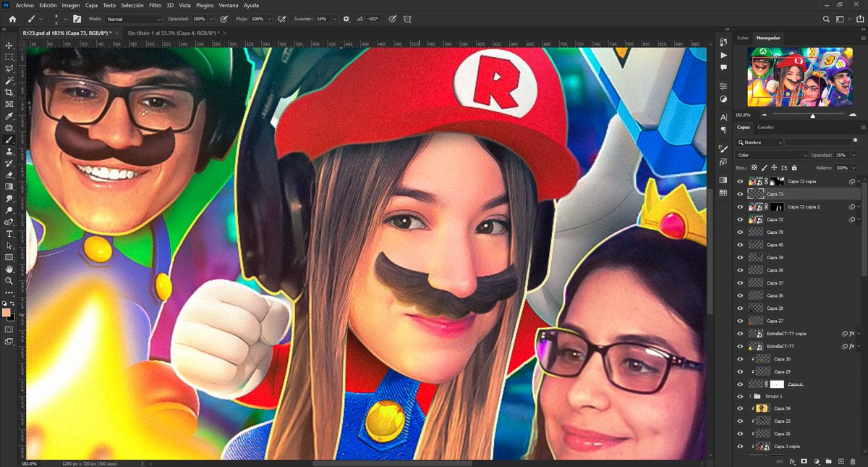This screenshot has height=467, width=868.
Task: Toggle visibility of Capa 73
Action: (740, 194)
